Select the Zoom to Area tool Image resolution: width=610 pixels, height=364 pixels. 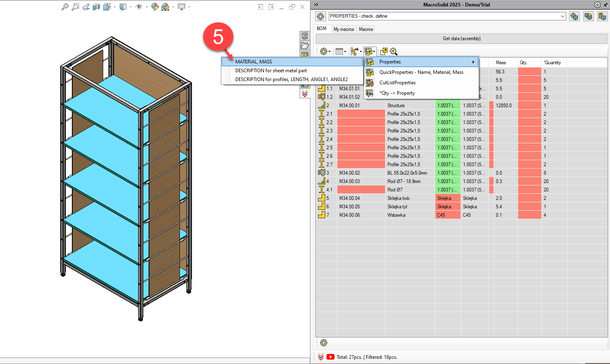(75, 7)
